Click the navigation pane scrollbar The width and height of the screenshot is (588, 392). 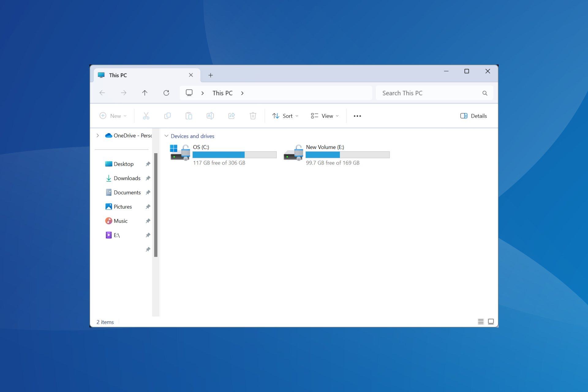156,205
